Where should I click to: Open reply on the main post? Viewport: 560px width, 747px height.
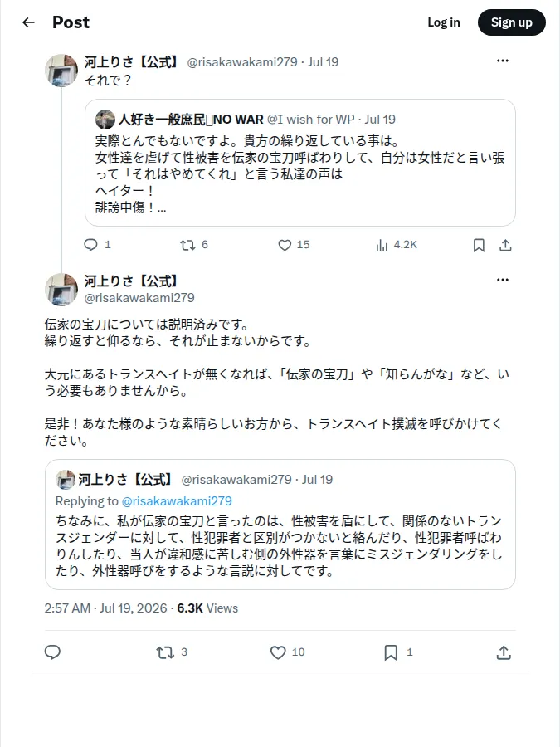[x=52, y=652]
